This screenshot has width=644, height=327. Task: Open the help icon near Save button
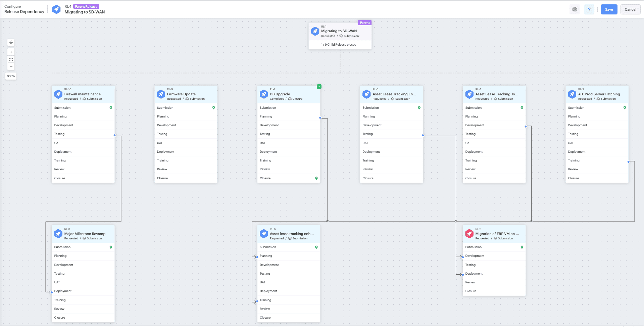589,9
